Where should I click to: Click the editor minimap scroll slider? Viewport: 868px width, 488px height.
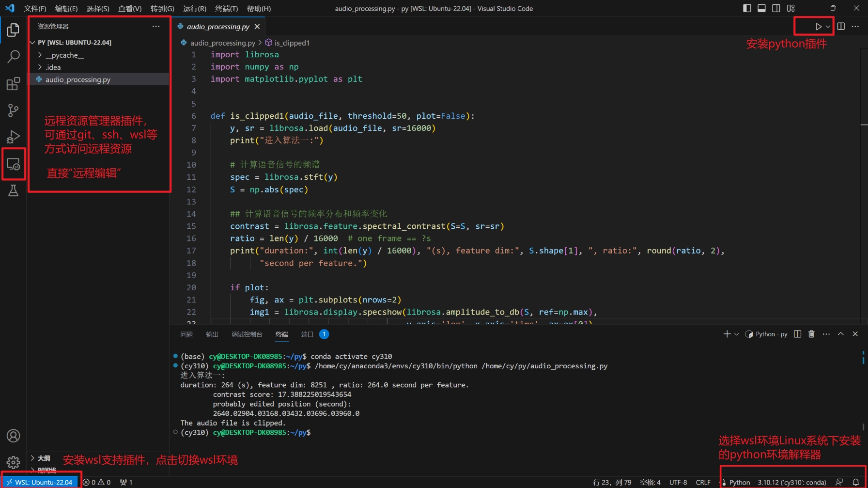coord(864,87)
